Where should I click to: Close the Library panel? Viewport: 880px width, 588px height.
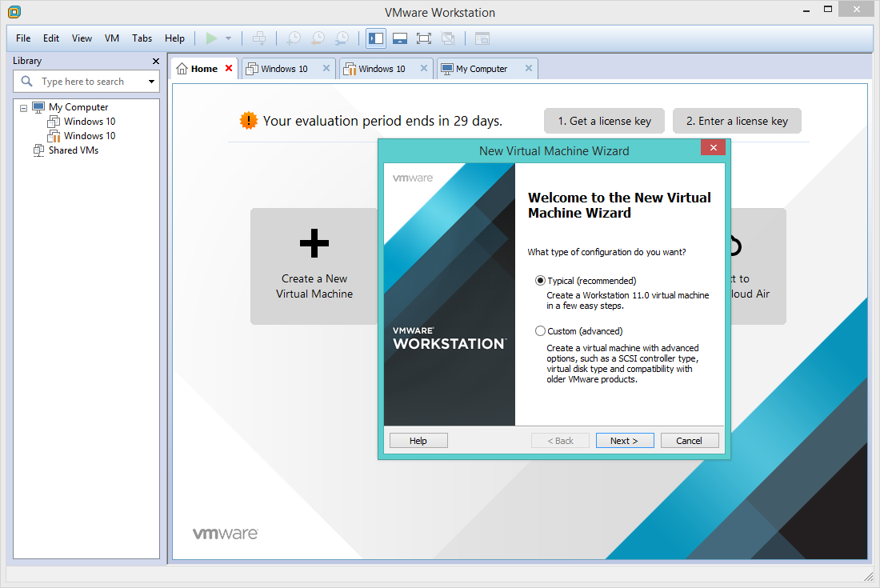click(x=156, y=61)
